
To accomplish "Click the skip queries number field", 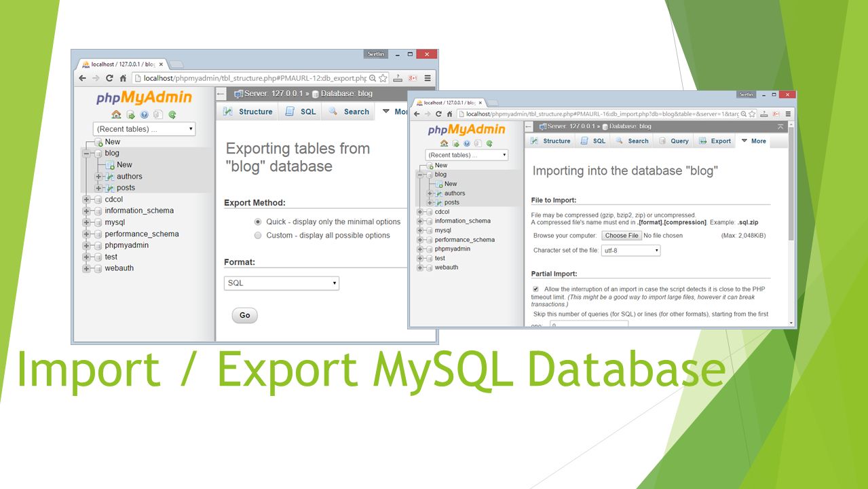I will pos(589,325).
